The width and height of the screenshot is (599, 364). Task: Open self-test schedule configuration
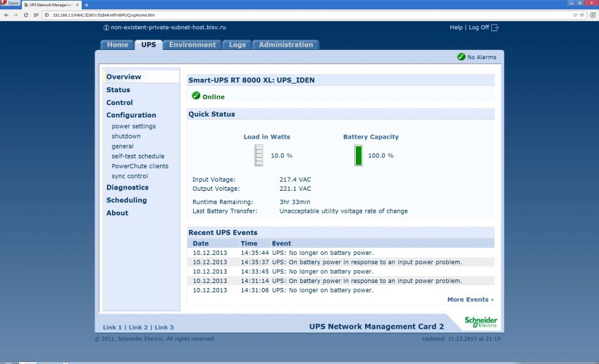pyautogui.click(x=137, y=156)
